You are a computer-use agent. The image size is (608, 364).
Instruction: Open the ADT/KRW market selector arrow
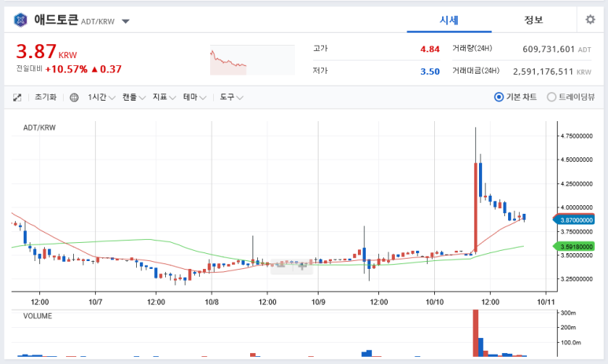[x=126, y=21]
